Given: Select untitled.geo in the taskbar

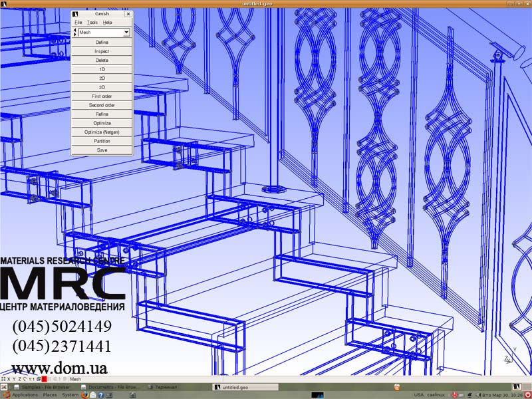Looking at the screenshot, I should pyautogui.click(x=245, y=387).
